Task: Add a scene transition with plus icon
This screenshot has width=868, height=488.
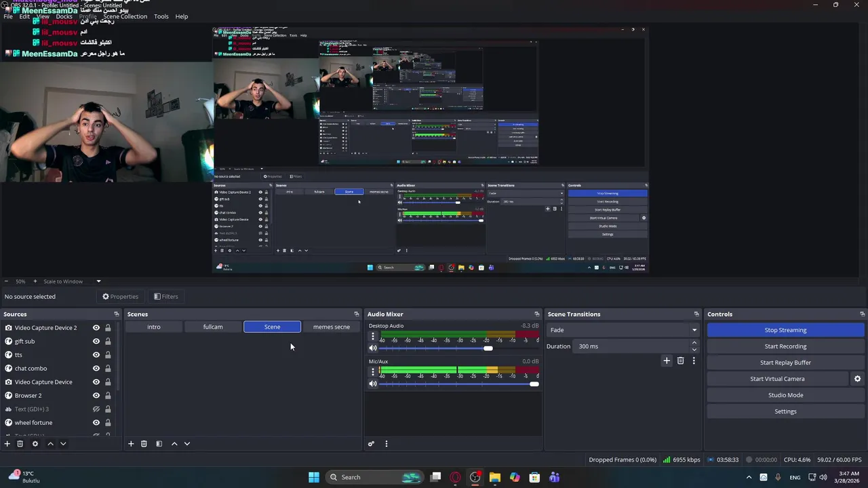Action: pyautogui.click(x=667, y=361)
